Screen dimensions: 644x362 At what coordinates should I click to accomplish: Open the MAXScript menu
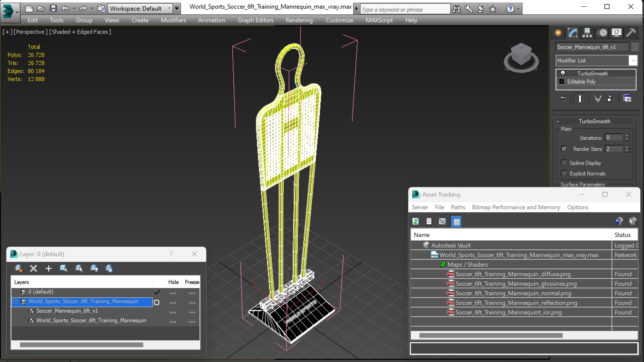click(379, 20)
